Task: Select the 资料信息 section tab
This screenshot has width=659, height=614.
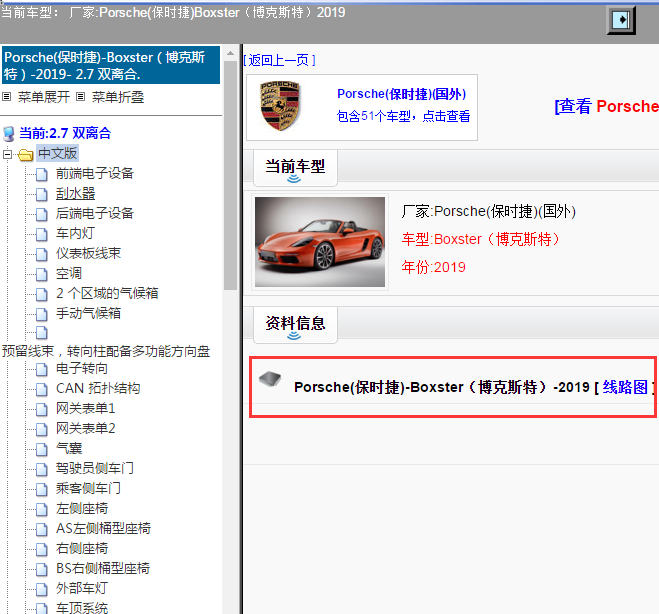Action: point(295,324)
